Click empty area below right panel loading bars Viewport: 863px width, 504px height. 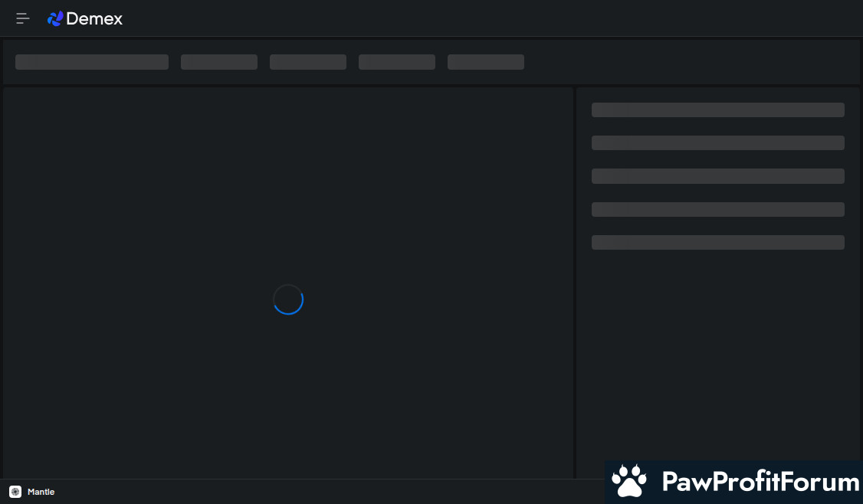(x=717, y=352)
